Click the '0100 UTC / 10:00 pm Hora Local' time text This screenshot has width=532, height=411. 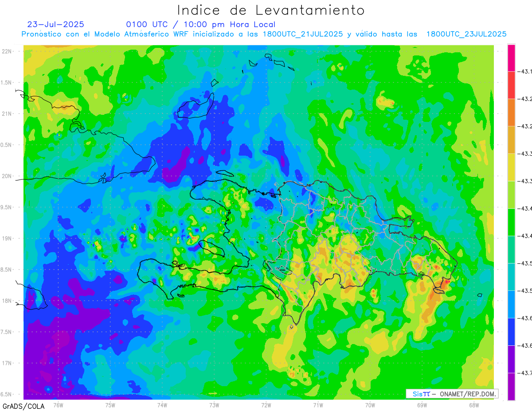(201, 25)
